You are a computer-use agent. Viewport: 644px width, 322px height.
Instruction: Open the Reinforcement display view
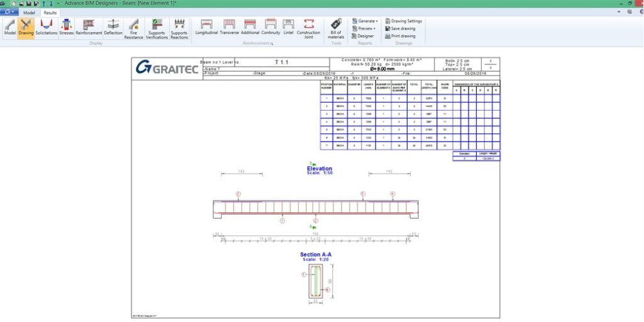click(x=89, y=28)
